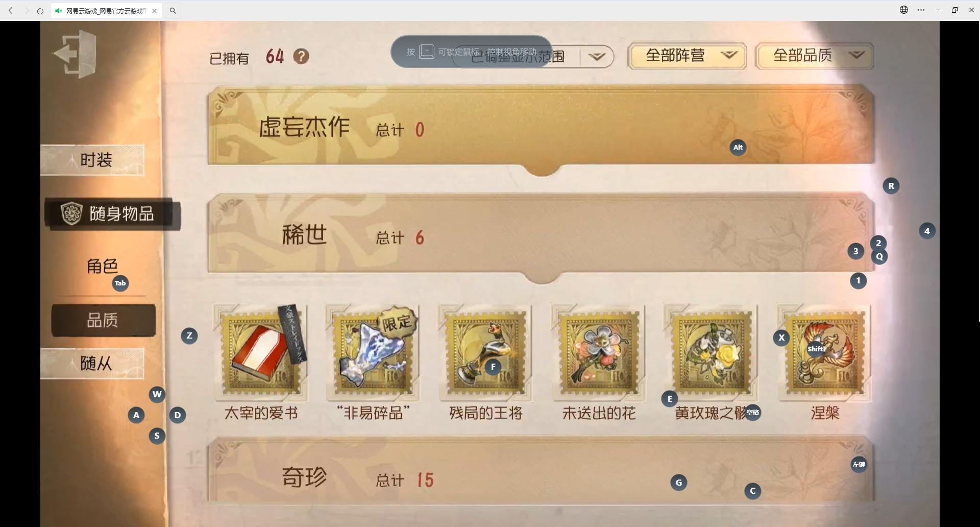Click the exit door icon

point(76,54)
